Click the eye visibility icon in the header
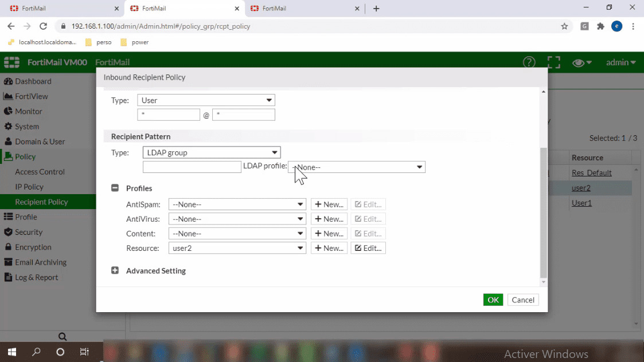The height and width of the screenshot is (362, 644). [579, 62]
